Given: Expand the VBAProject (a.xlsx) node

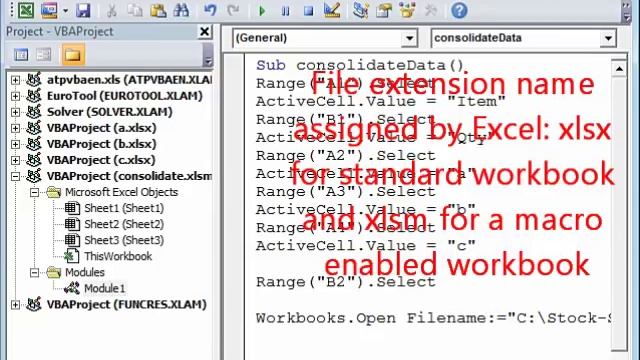Looking at the screenshot, I should tap(16, 128).
